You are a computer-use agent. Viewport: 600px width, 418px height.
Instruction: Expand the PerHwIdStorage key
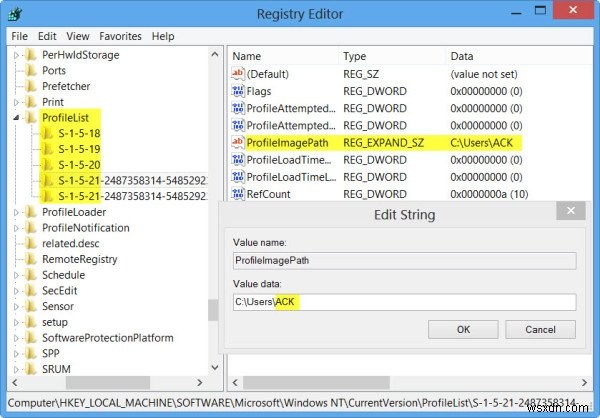[16, 55]
